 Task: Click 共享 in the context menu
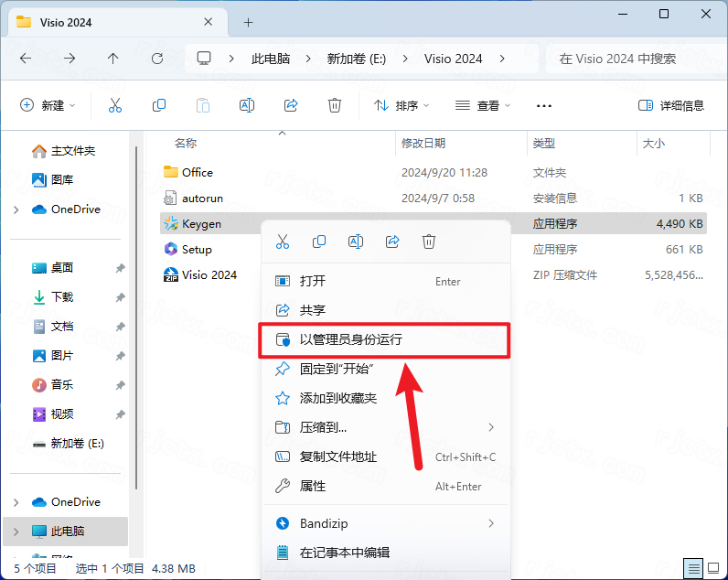tap(386, 310)
